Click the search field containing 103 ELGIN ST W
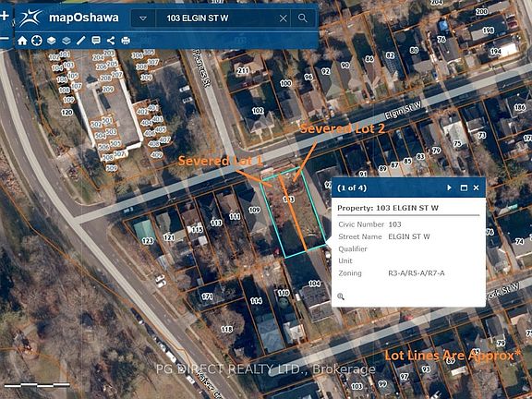This screenshot has width=532, height=399. pyautogui.click(x=217, y=18)
